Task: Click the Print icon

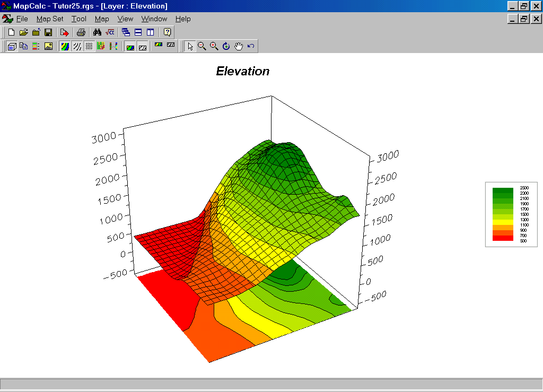Action: click(81, 32)
